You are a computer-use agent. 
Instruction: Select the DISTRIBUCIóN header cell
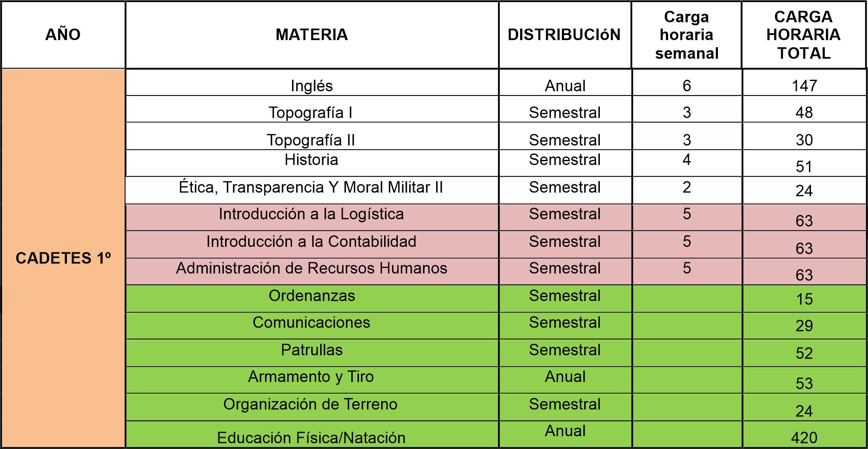pyautogui.click(x=564, y=35)
